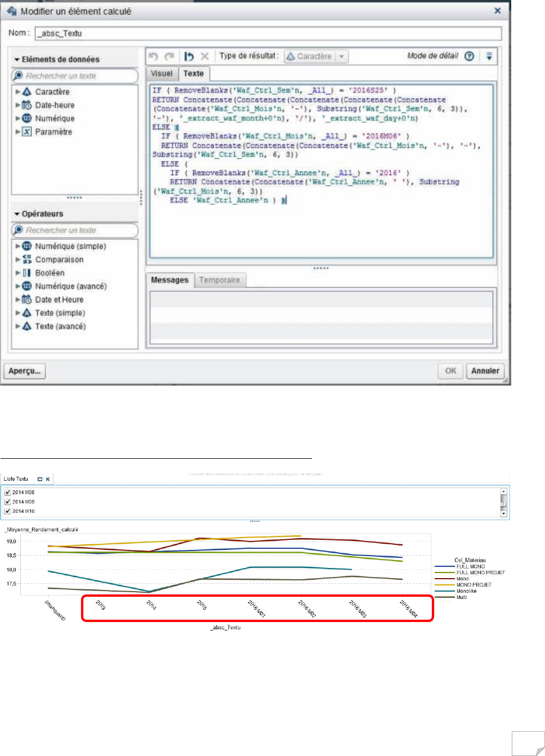Screen dimensions: 545x756
Task: Open the Messages tab
Action: [169, 280]
